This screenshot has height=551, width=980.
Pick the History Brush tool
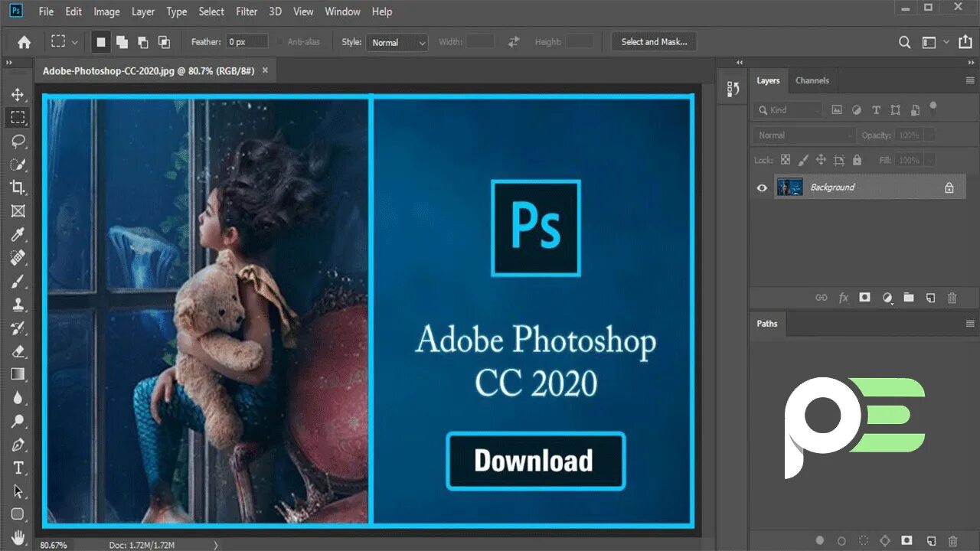[18, 328]
